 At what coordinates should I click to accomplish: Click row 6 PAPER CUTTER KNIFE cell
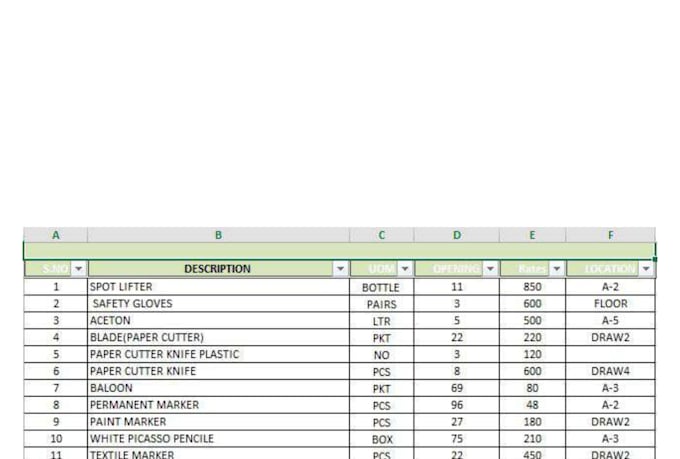point(218,371)
